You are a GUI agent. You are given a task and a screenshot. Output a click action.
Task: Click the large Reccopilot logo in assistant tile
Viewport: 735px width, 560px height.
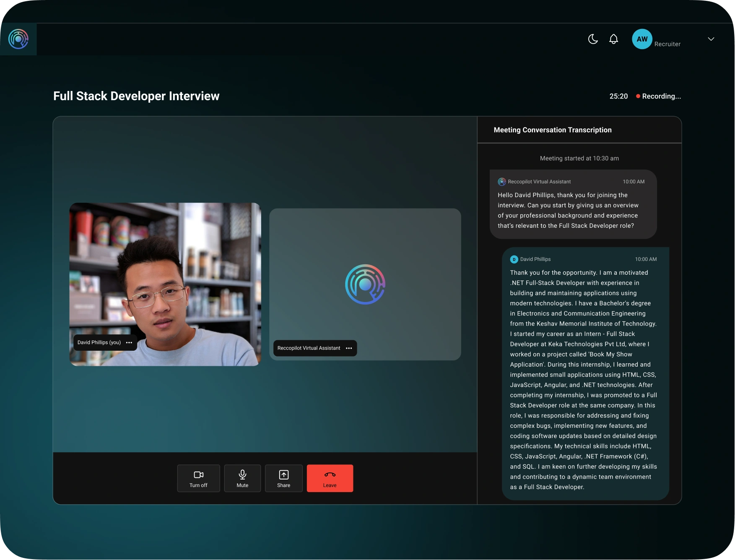365,284
